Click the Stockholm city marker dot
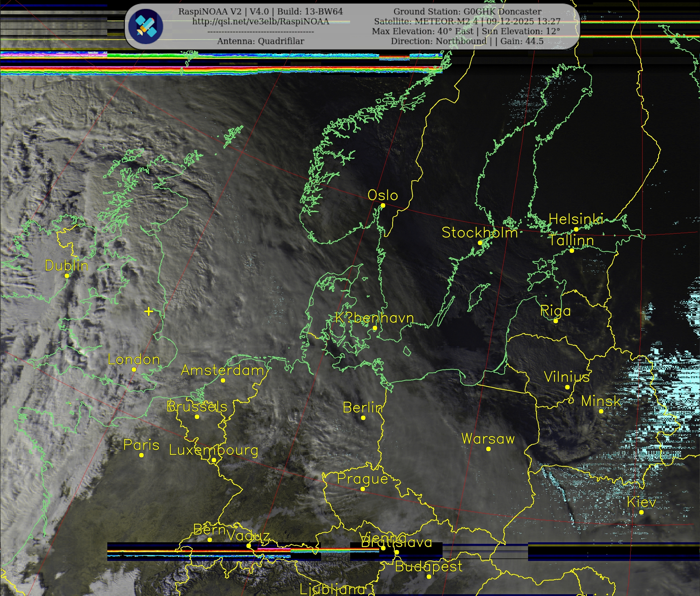Image resolution: width=700 pixels, height=596 pixels. tap(480, 243)
